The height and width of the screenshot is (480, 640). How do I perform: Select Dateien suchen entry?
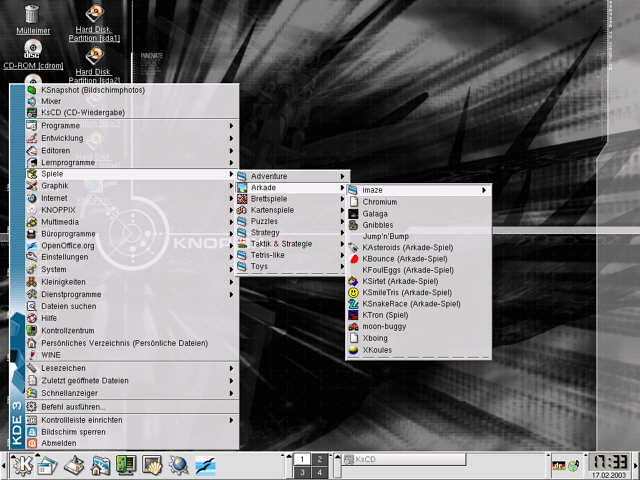131,307
